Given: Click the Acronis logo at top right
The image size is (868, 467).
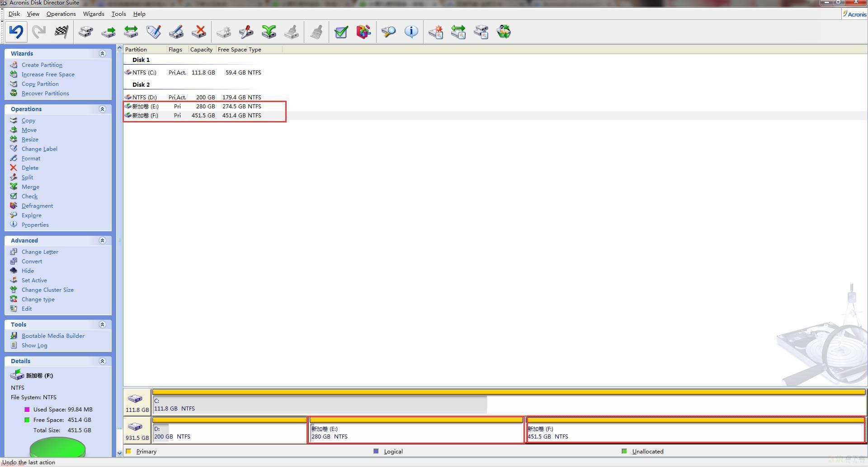Looking at the screenshot, I should coord(854,14).
